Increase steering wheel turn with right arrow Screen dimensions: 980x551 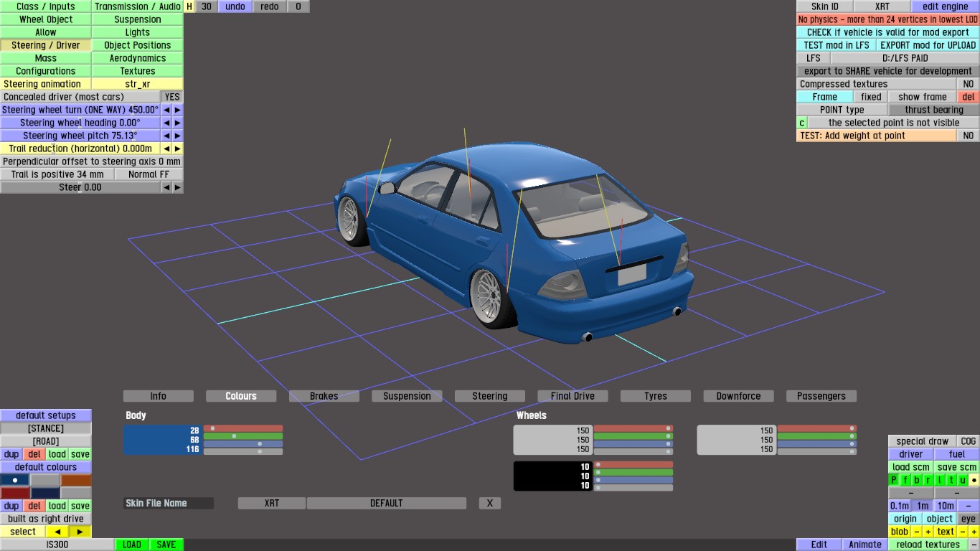tap(178, 110)
